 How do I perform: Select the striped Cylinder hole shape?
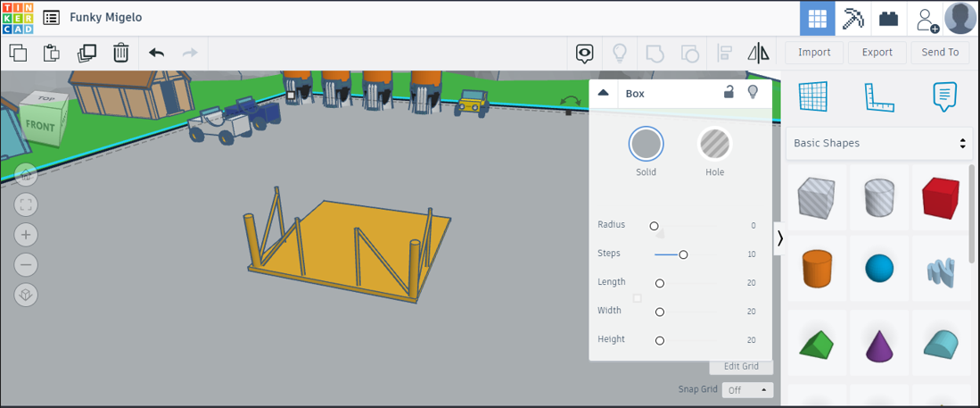(x=878, y=197)
